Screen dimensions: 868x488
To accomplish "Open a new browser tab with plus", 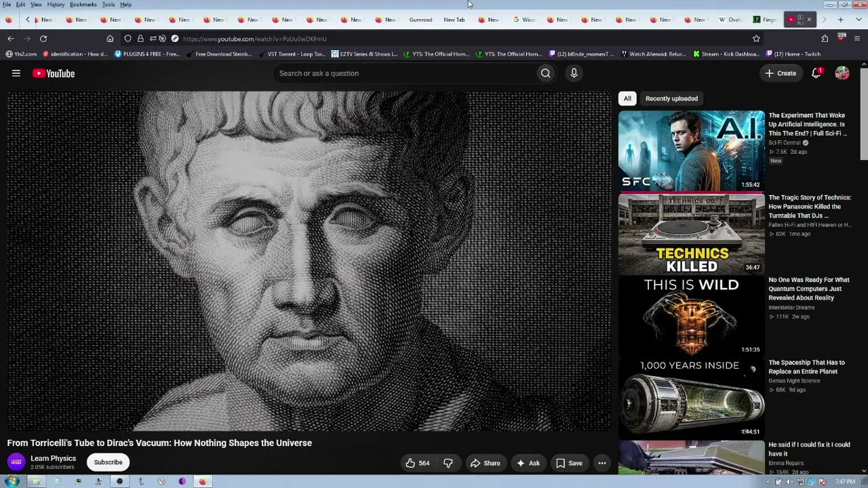I will [x=840, y=20].
